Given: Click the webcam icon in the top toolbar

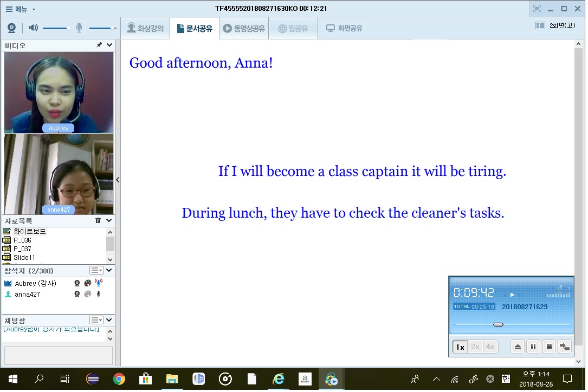Looking at the screenshot, I should [x=11, y=28].
